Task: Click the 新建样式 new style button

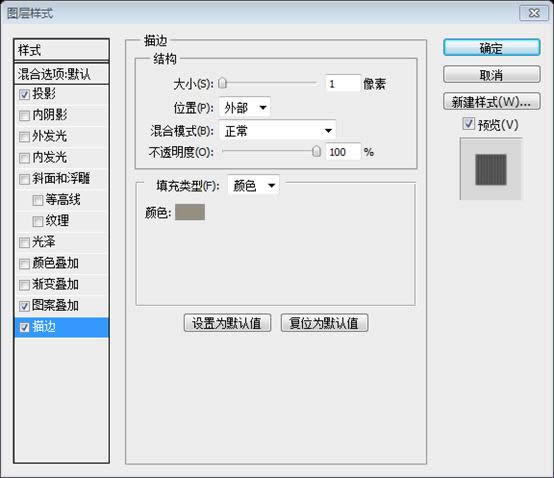Action: pyautogui.click(x=491, y=102)
